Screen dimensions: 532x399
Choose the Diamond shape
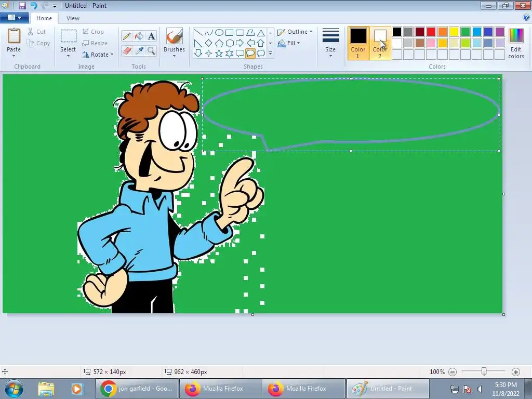pyautogui.click(x=209, y=43)
